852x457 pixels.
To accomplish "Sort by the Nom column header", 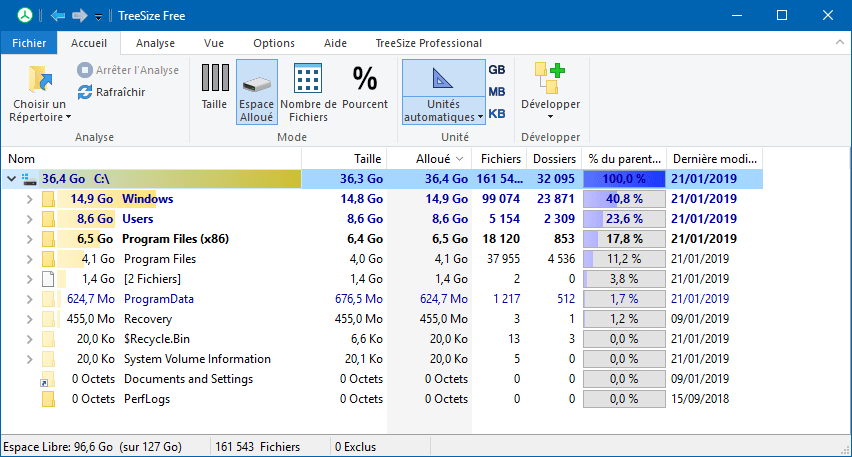I will coord(152,159).
